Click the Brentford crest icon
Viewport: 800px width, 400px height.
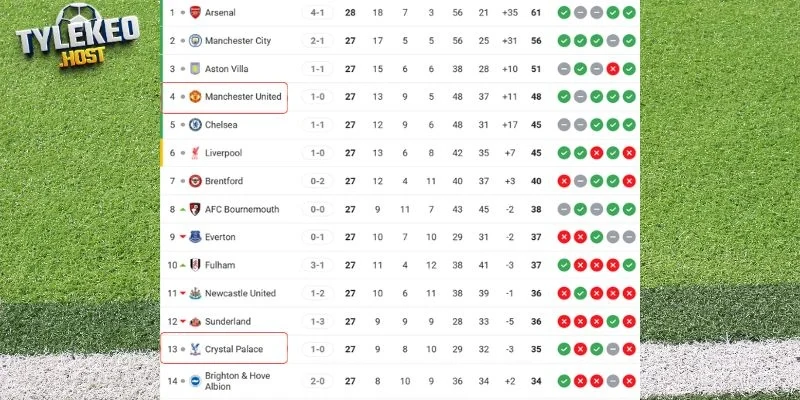coord(195,181)
